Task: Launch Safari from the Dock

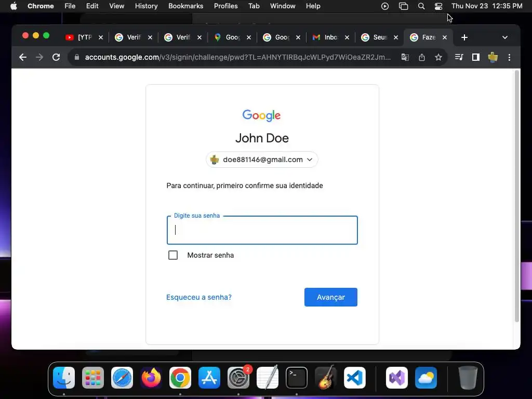Action: pos(122,378)
